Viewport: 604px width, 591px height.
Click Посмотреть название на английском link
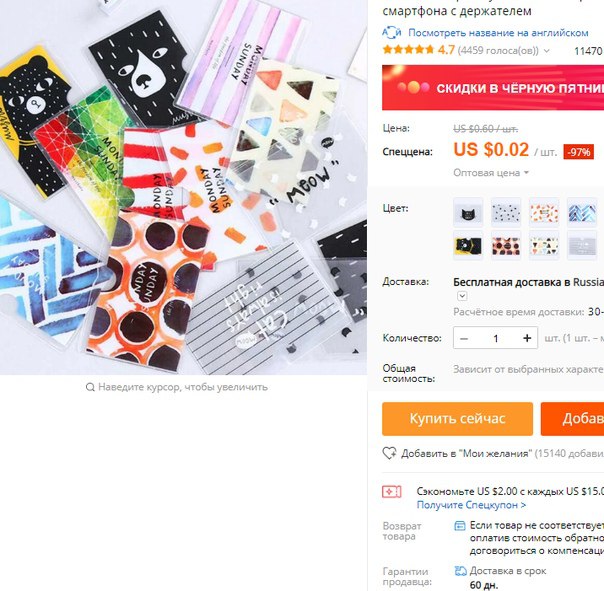498,33
